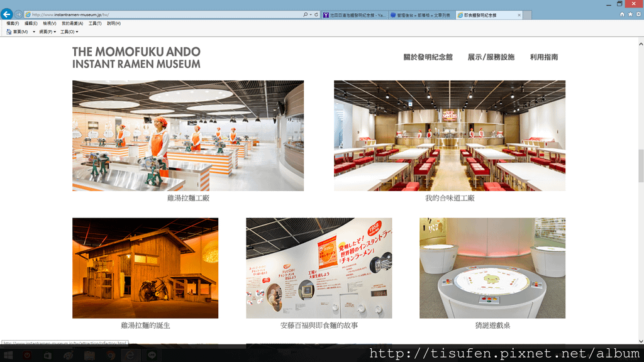Open a new tab with the blank tab button
The image size is (644, 362).
pyautogui.click(x=528, y=15)
